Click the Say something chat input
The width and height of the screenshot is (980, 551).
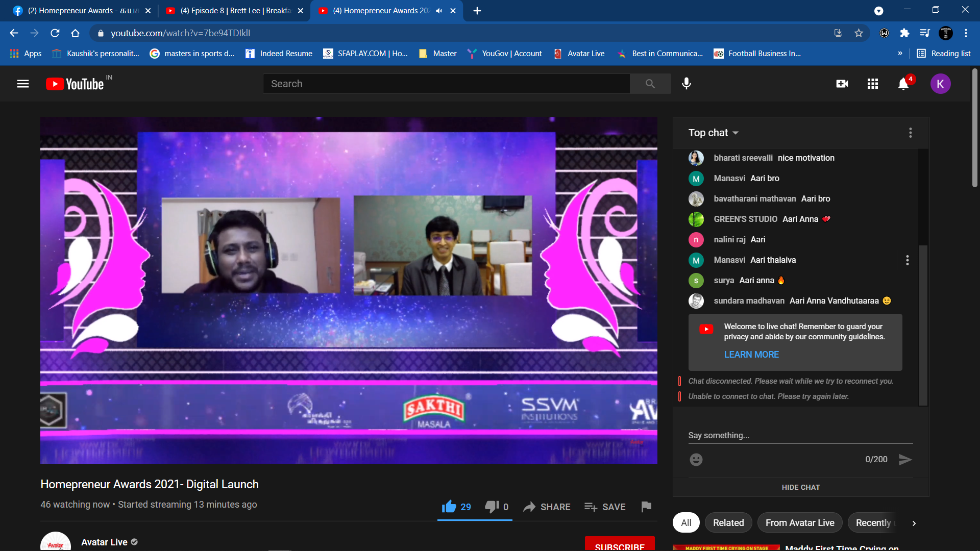coord(800,435)
